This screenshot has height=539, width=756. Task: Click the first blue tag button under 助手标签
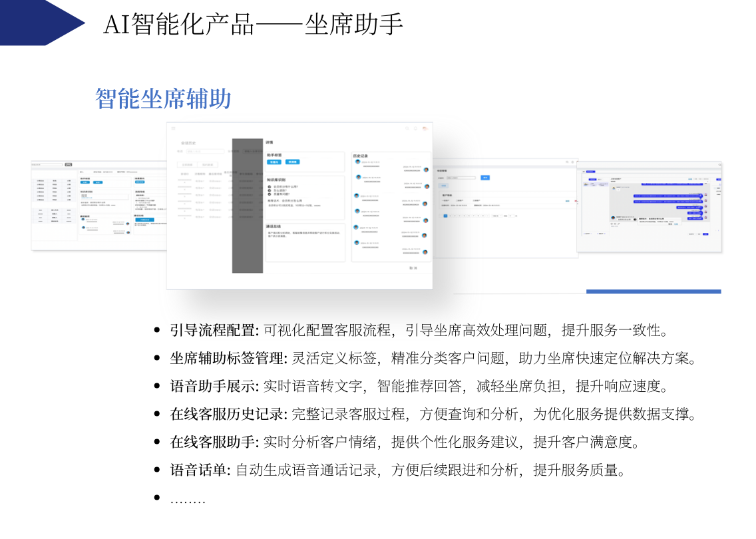(274, 162)
